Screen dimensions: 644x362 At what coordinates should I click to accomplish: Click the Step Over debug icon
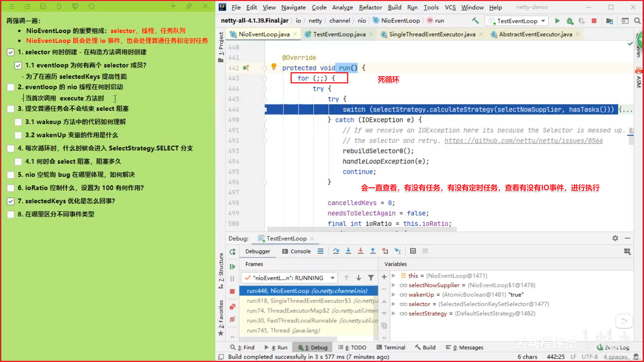pyautogui.click(x=336, y=251)
